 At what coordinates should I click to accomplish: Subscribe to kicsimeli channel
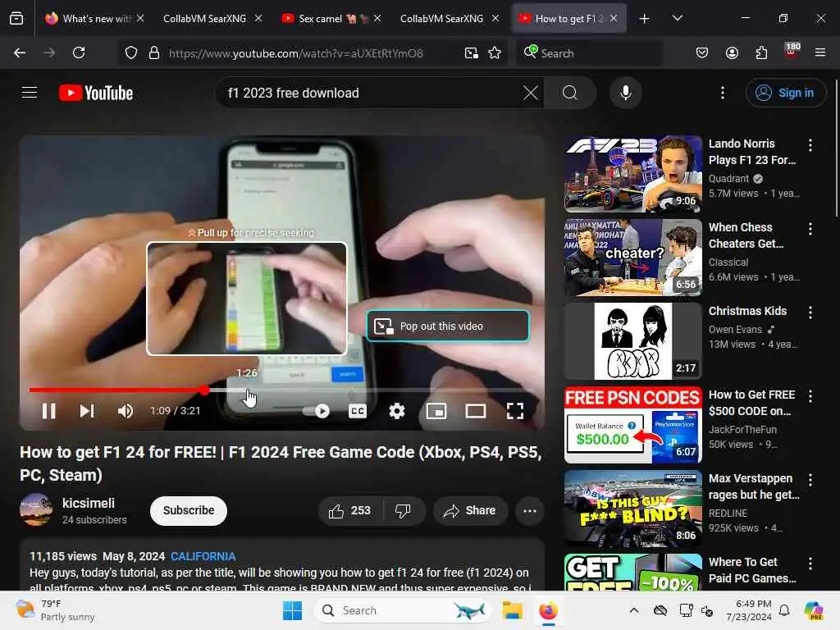(x=189, y=510)
